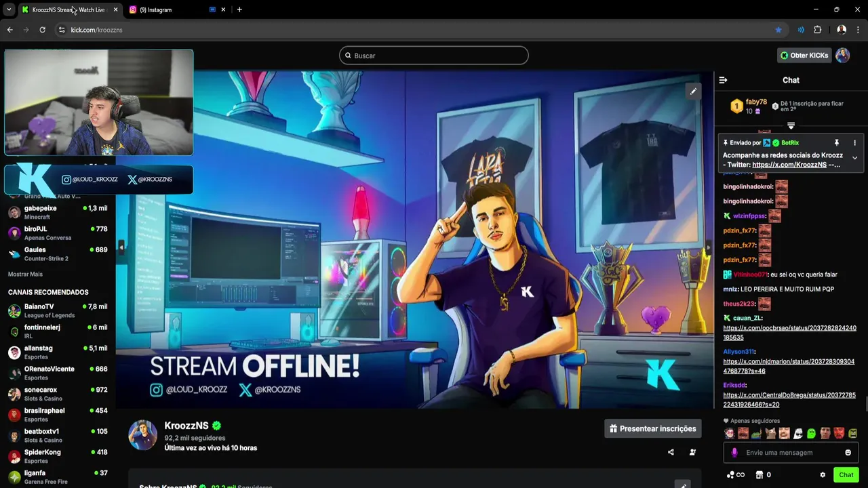Edit the offline banner with pencil icon

693,91
